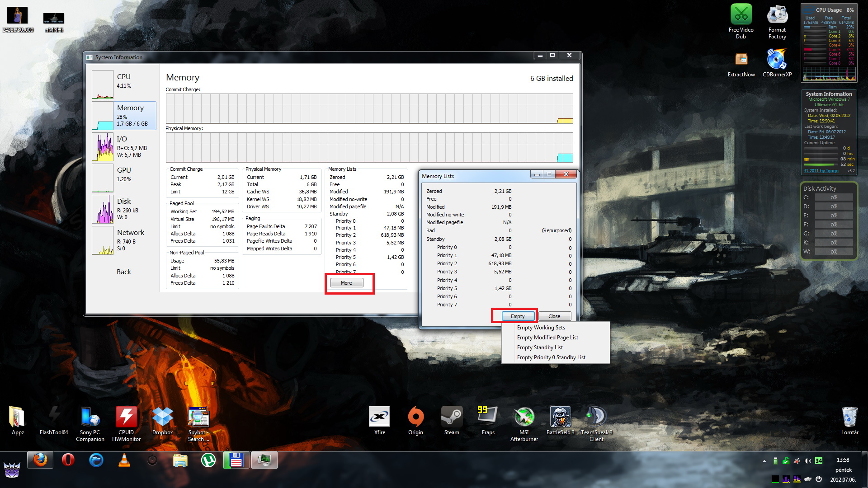Launch FlashTool64 from desktop
Image resolution: width=868 pixels, height=488 pixels.
54,421
